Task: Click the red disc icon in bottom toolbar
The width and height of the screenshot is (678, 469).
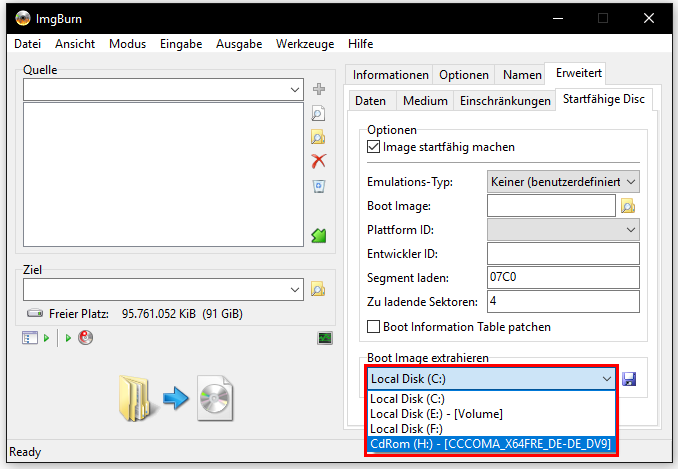Action: point(86,338)
